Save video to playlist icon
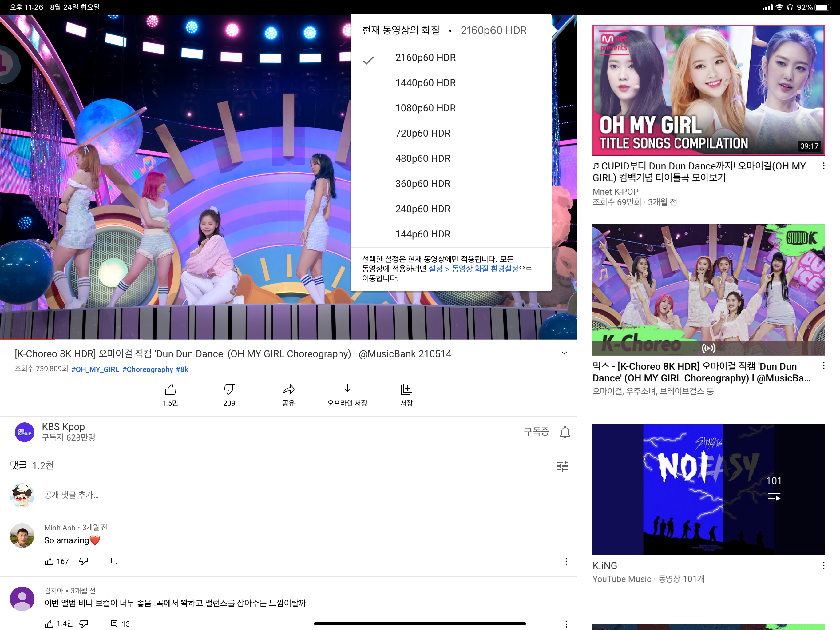The image size is (840, 630). coord(406,390)
